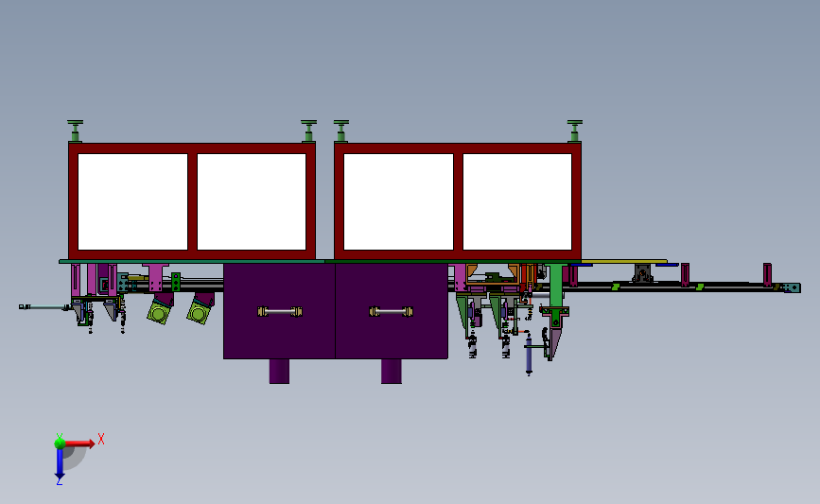820x504 pixels.
Task: Select the left purple cabinet door face
Action: point(279,311)
